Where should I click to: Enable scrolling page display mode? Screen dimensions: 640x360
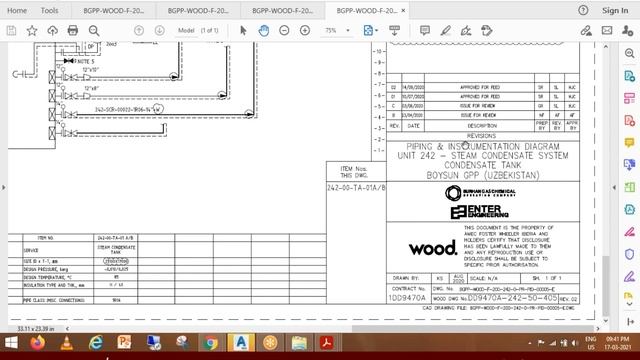click(394, 31)
